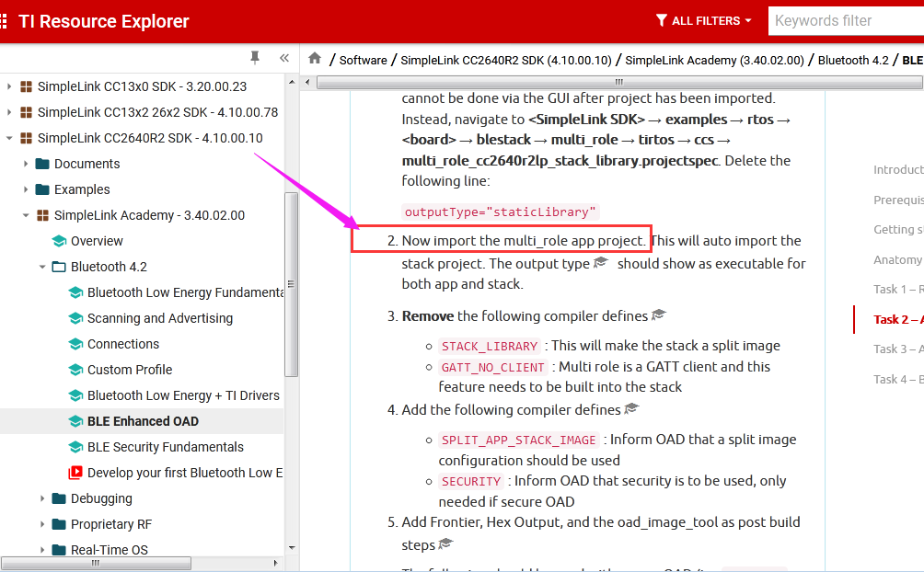
Task: Expand the SimpleLink CC13x2 26x2 SDK node
Action: tap(9, 112)
